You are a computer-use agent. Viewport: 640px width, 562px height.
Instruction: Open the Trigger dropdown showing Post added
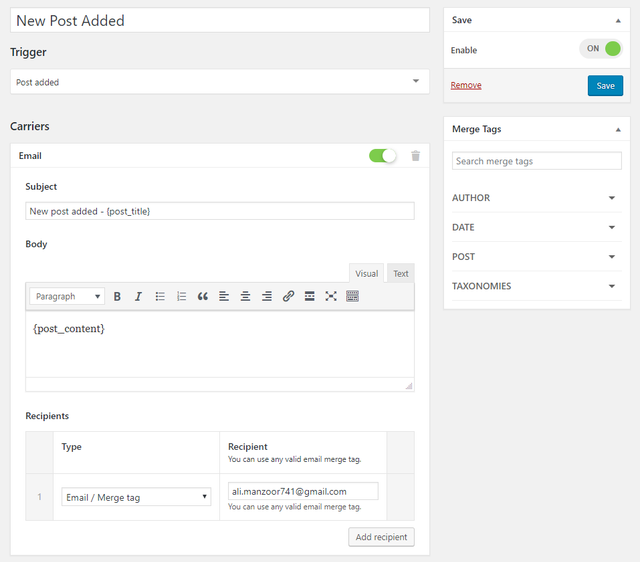(220, 82)
